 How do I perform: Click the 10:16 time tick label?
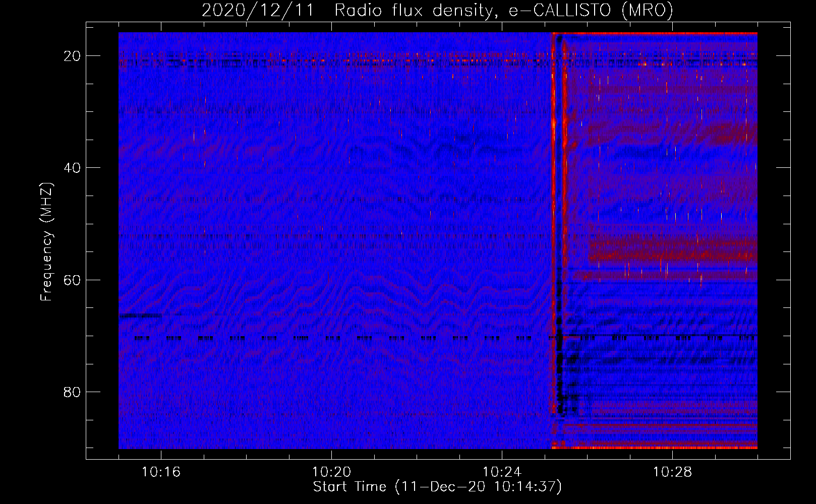click(161, 472)
